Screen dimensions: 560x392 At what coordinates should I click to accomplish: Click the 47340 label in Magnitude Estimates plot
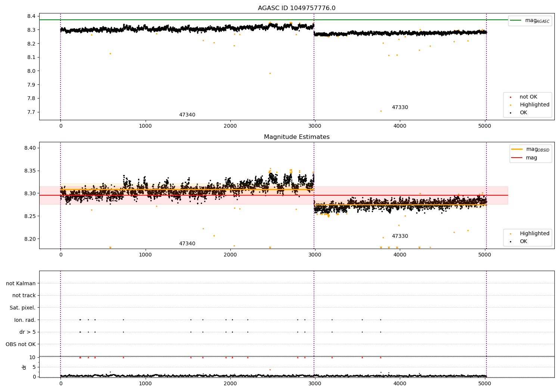click(187, 244)
